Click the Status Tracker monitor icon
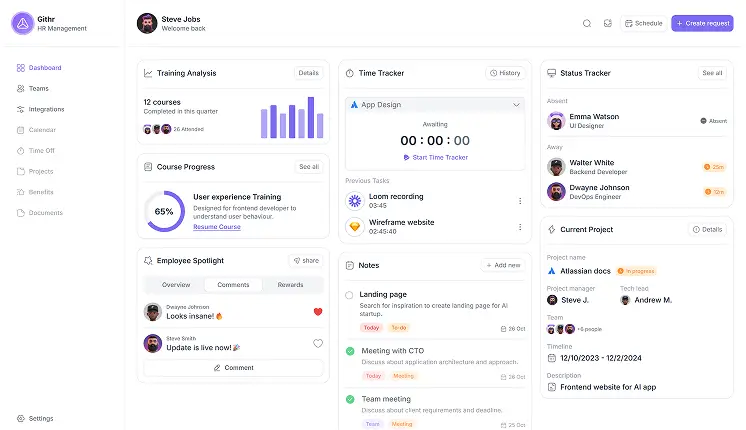The width and height of the screenshot is (746, 430). tap(551, 73)
